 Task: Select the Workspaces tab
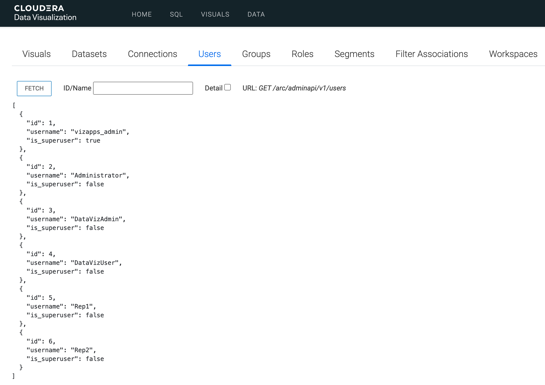point(513,54)
